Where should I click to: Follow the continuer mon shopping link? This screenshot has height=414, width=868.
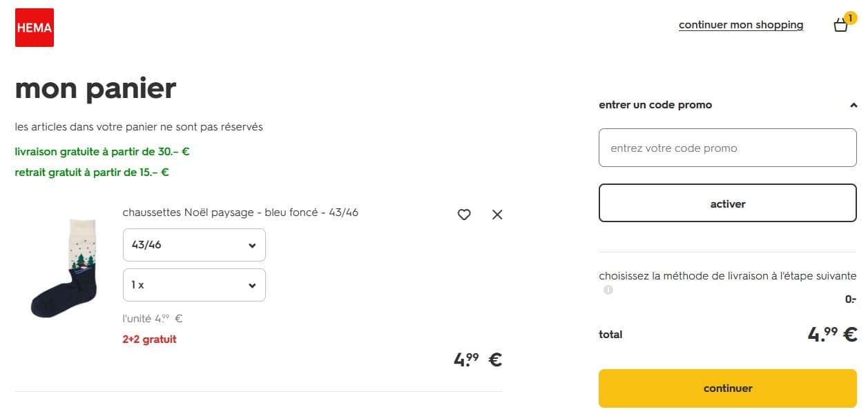click(x=741, y=24)
